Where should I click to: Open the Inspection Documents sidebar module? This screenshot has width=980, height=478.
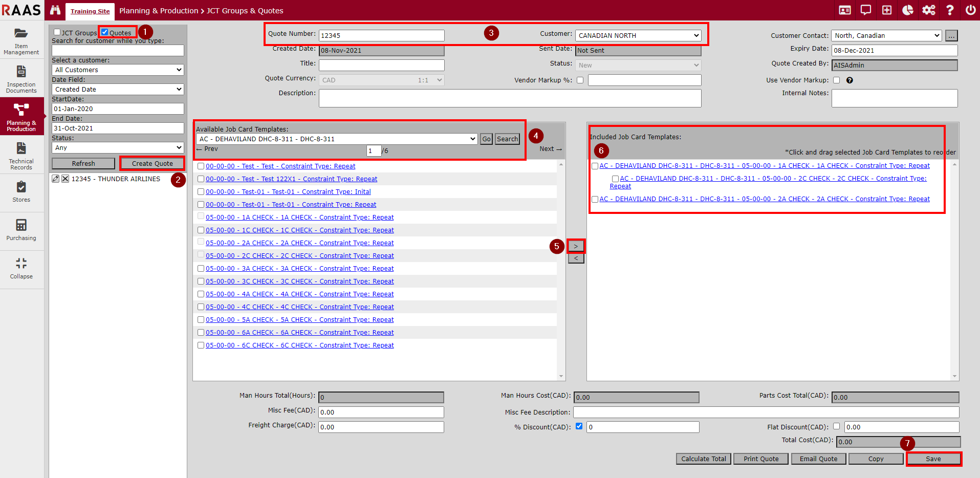pyautogui.click(x=21, y=79)
